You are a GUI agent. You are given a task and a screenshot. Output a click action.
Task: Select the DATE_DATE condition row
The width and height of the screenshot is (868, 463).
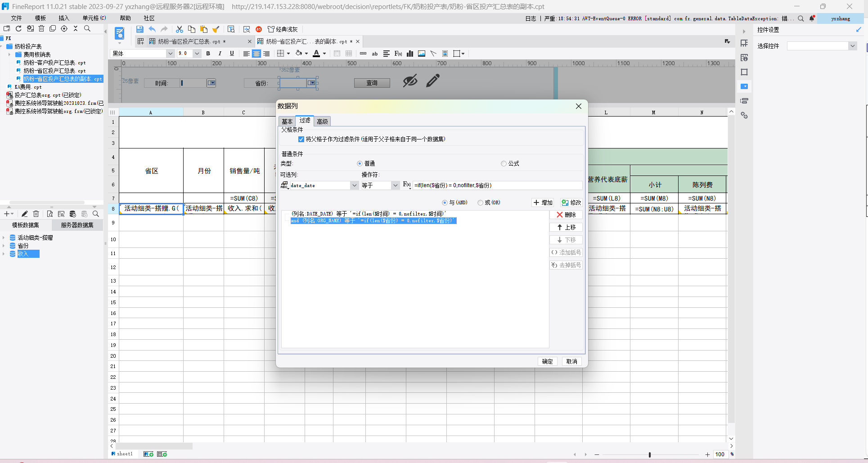click(369, 214)
